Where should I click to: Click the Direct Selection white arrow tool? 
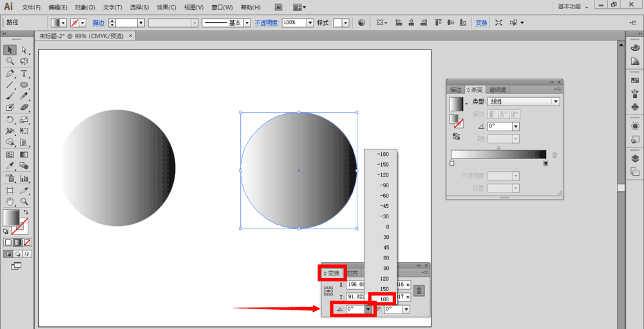point(24,50)
